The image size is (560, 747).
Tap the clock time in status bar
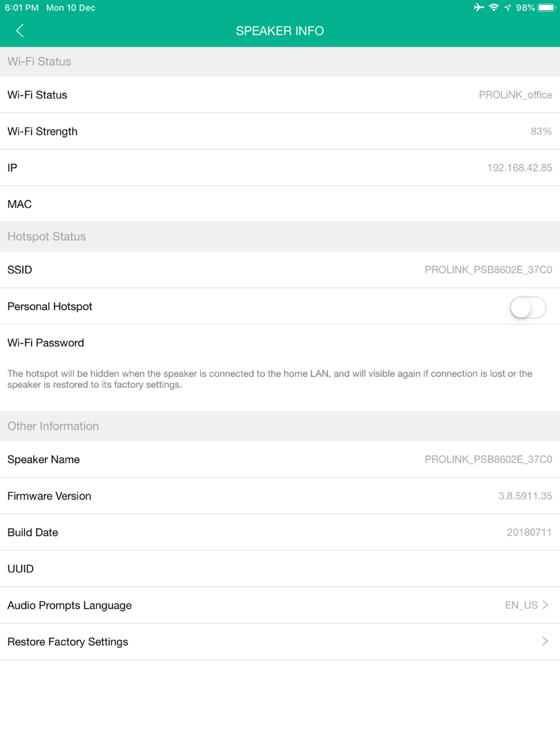click(x=22, y=8)
